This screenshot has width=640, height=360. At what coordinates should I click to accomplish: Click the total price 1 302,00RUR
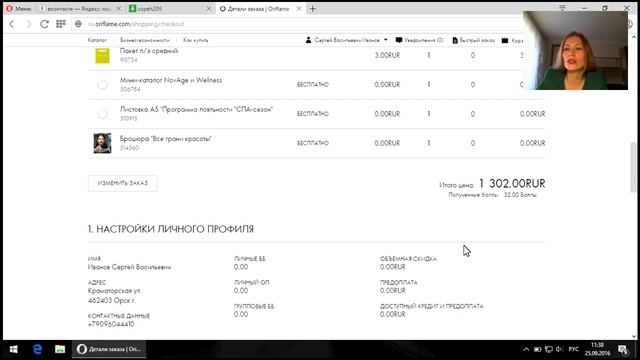pyautogui.click(x=512, y=184)
